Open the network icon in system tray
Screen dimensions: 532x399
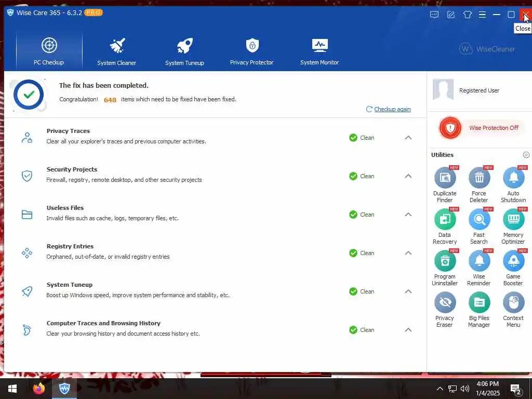point(453,389)
